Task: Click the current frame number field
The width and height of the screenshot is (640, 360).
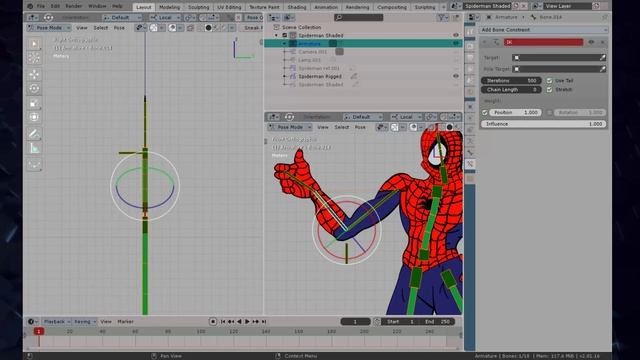Action: 356,322
